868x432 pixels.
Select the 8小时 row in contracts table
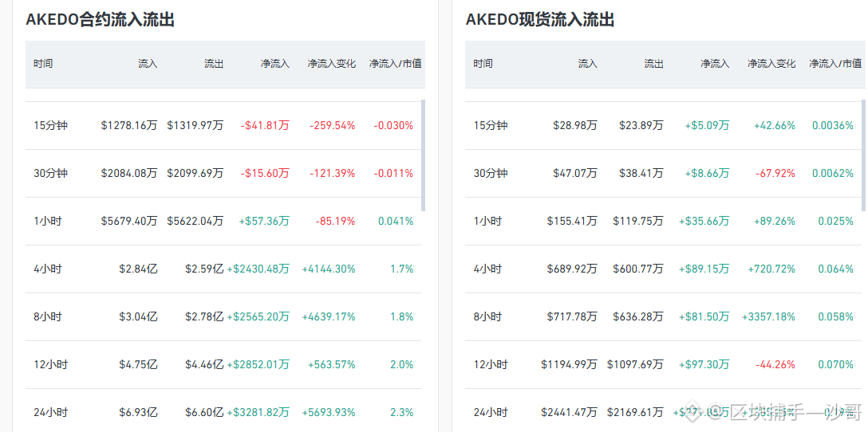[223, 316]
